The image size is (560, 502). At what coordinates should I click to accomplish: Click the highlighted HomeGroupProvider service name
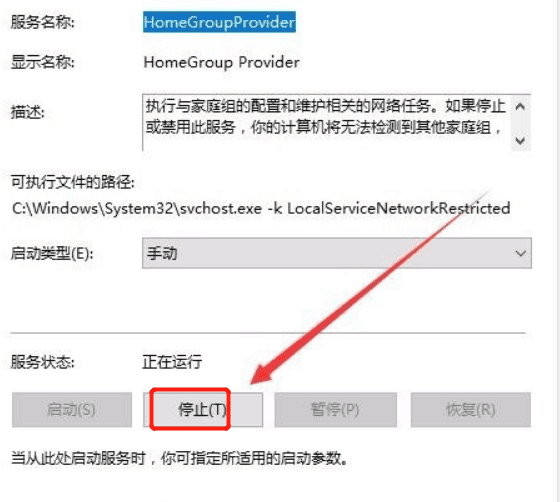point(219,22)
